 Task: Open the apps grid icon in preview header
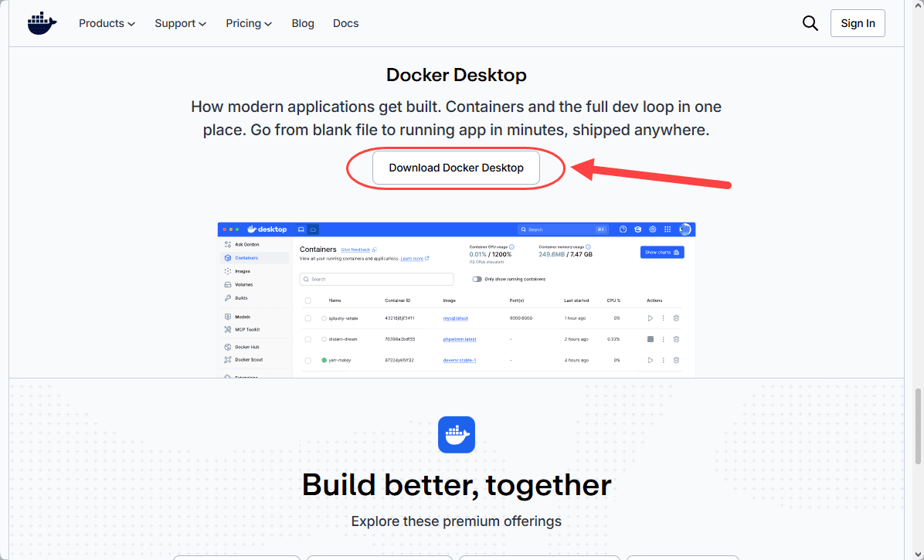667,229
